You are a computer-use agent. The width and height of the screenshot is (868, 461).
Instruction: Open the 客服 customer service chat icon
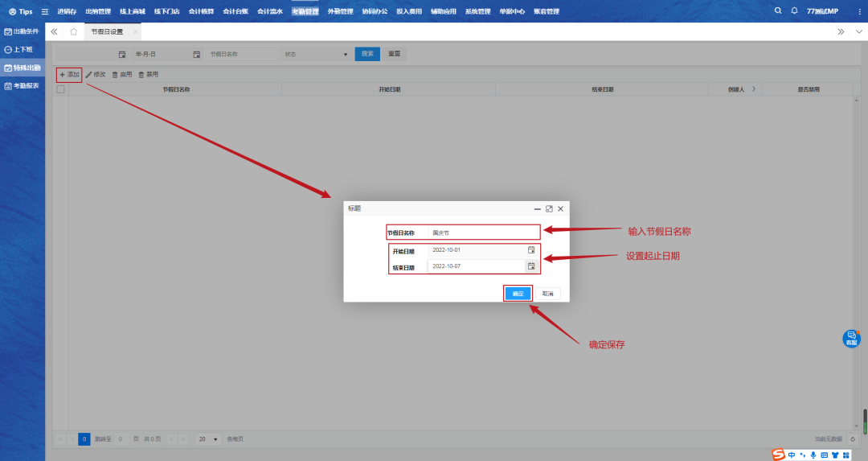851,338
